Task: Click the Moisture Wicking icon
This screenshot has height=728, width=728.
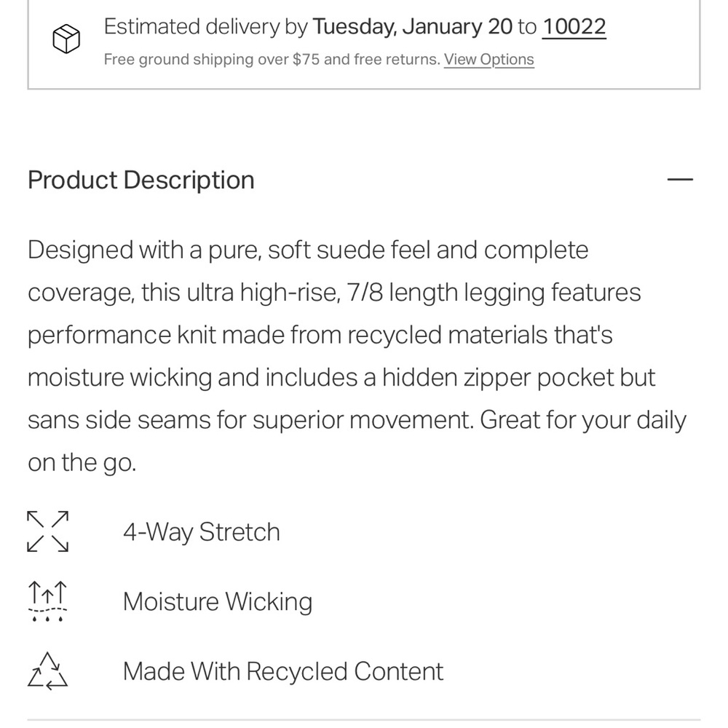Action: click(48, 601)
